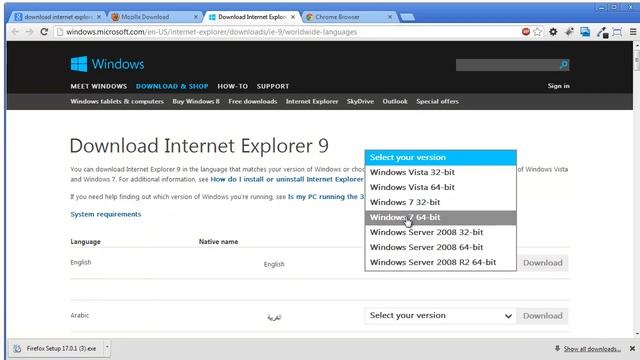Open the HOW-TO menu
This screenshot has width=640, height=360.
[233, 86]
